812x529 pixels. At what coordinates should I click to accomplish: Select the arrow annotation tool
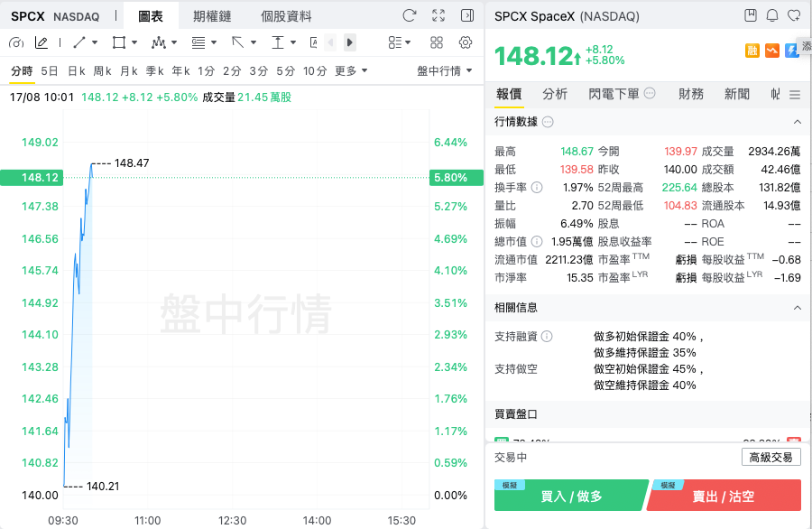(237, 42)
